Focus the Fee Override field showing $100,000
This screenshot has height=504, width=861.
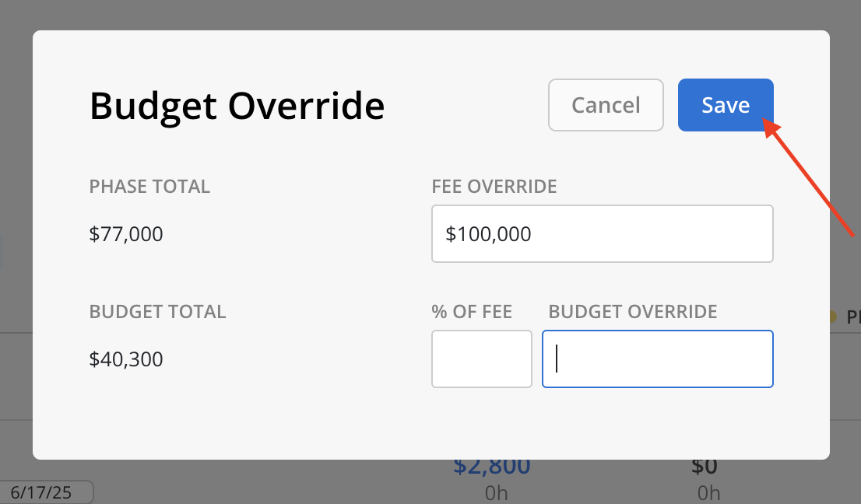coord(603,233)
